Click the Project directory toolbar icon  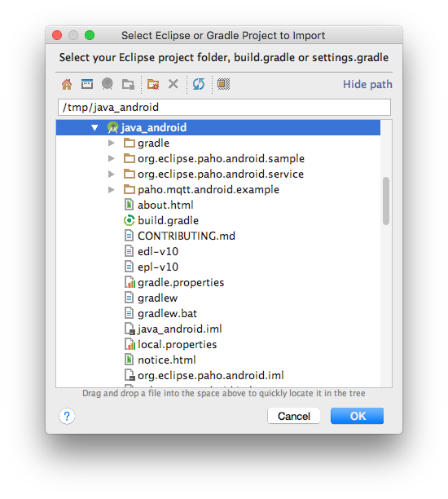108,84
